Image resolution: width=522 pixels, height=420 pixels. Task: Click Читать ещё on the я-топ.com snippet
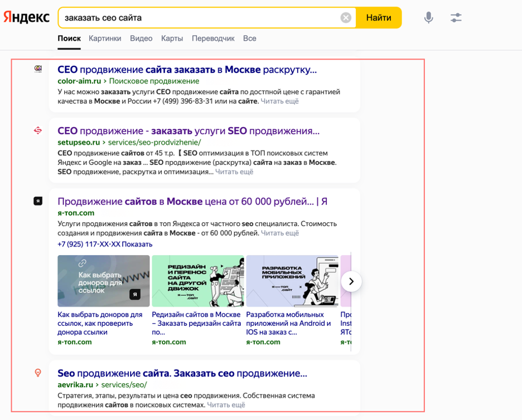[x=279, y=233]
